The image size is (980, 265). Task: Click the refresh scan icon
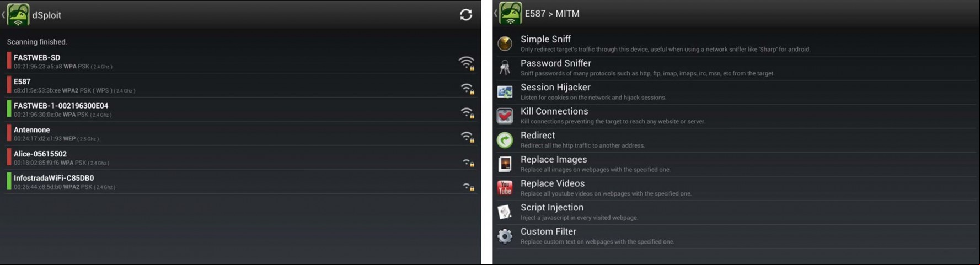466,15
